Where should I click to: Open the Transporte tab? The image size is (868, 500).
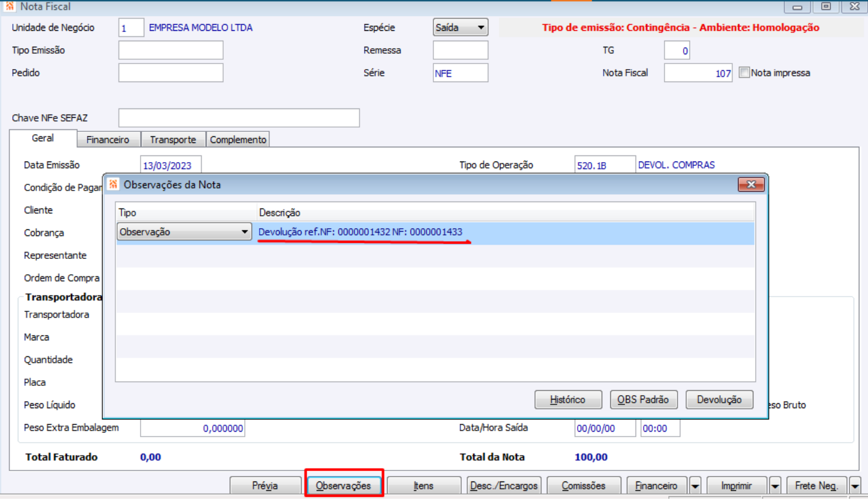coord(173,140)
